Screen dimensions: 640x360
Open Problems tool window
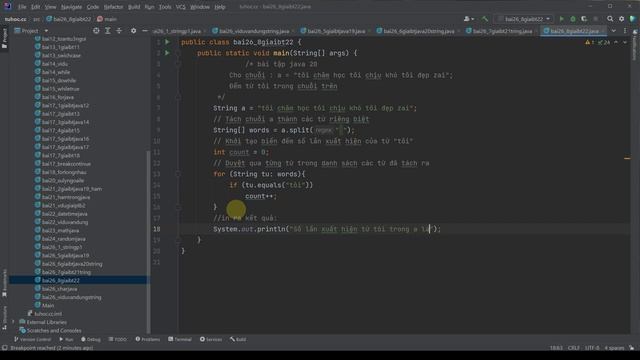[x=147, y=339]
